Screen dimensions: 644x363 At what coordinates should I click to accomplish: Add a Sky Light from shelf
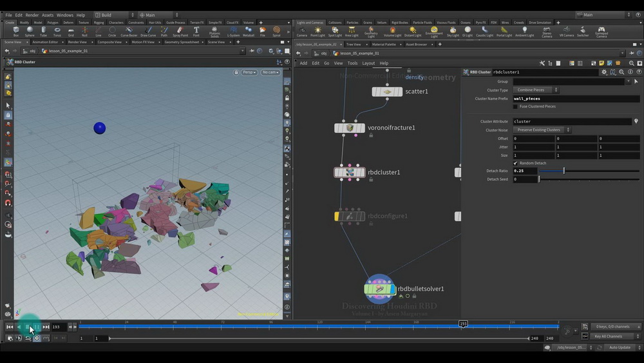tap(453, 32)
